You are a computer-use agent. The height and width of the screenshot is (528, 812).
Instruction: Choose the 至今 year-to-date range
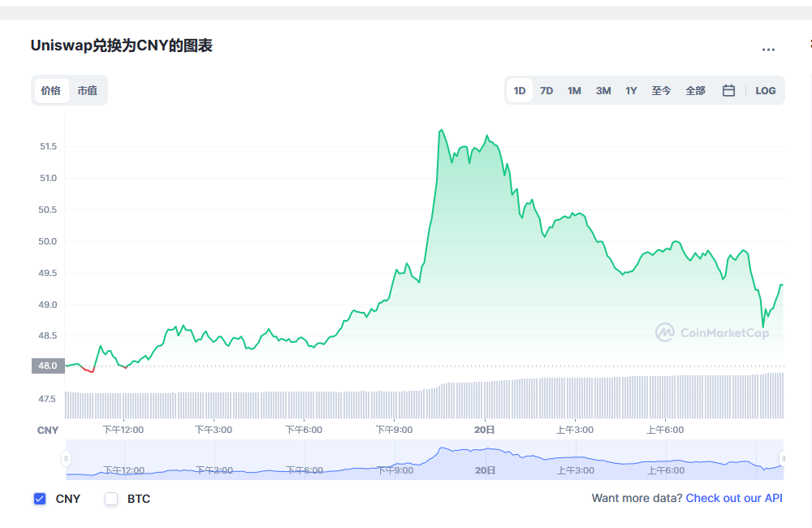[661, 91]
